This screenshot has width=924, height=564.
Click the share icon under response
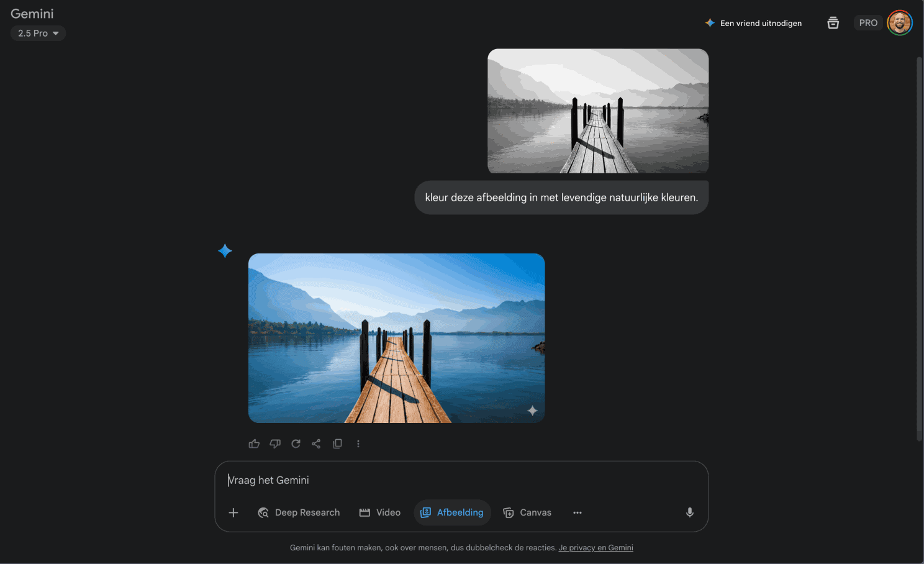316,443
